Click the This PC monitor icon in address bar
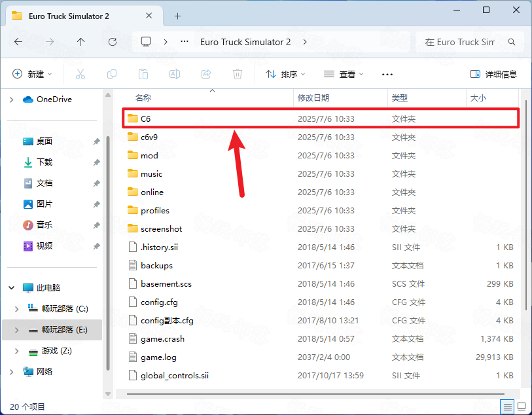The height and width of the screenshot is (415, 532). coord(146,41)
